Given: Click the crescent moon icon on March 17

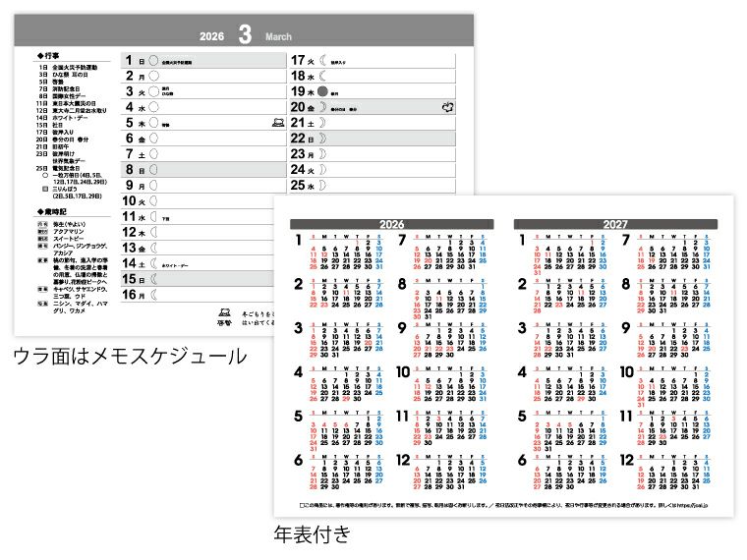Looking at the screenshot, I should [x=322, y=60].
